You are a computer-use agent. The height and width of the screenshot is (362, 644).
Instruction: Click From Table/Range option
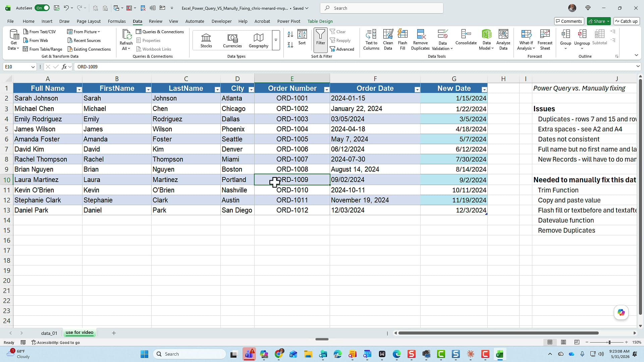[x=43, y=49]
